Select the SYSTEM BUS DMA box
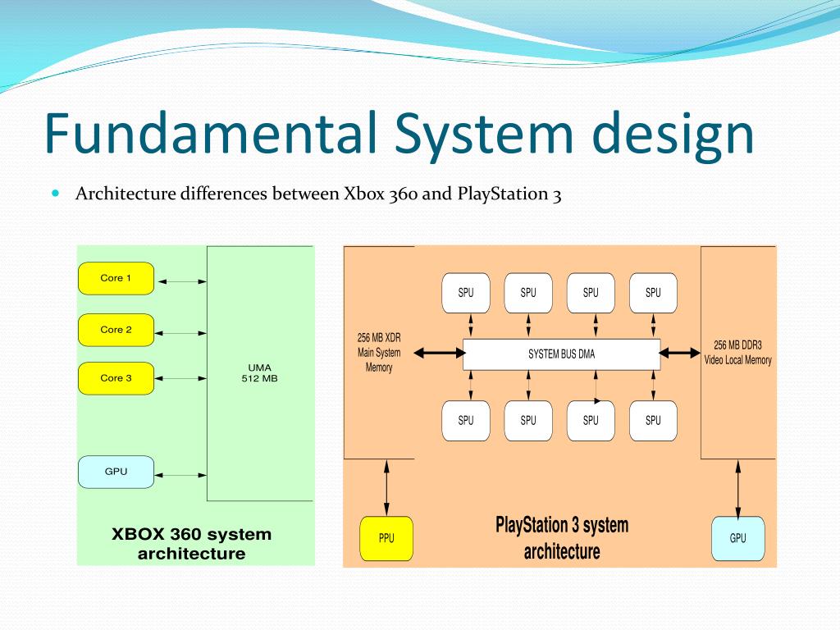840x630 pixels. coord(561,354)
